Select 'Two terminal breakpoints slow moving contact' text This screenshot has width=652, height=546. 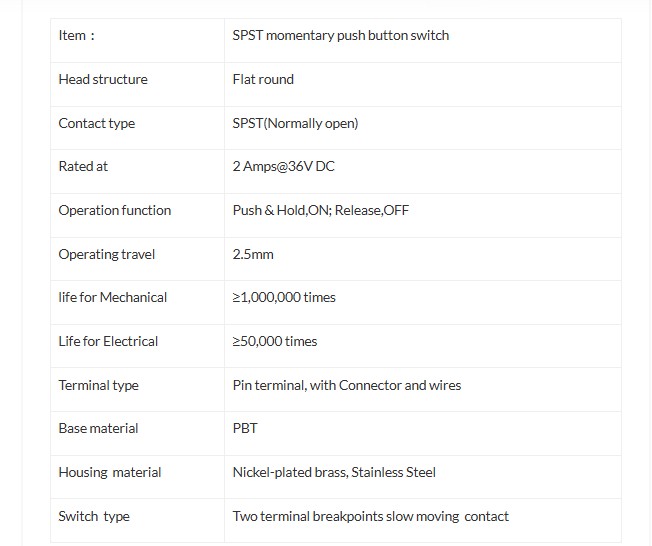[370, 517]
